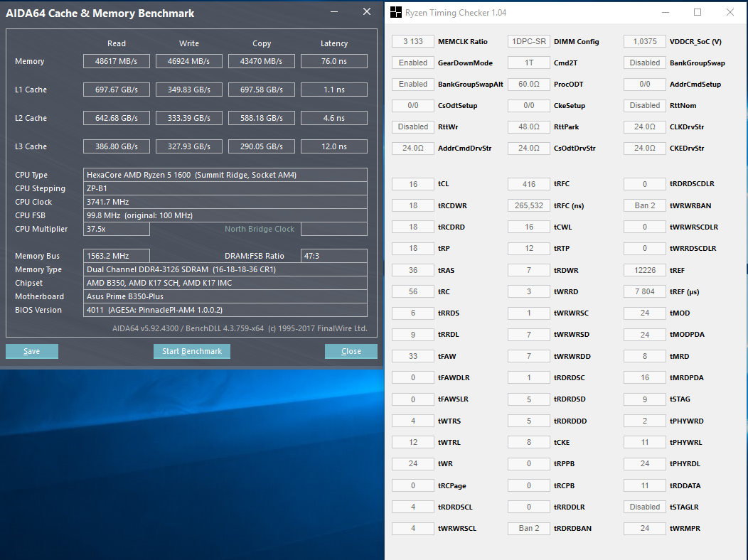Click the CPU FSB field 99.8 MHz

225,215
